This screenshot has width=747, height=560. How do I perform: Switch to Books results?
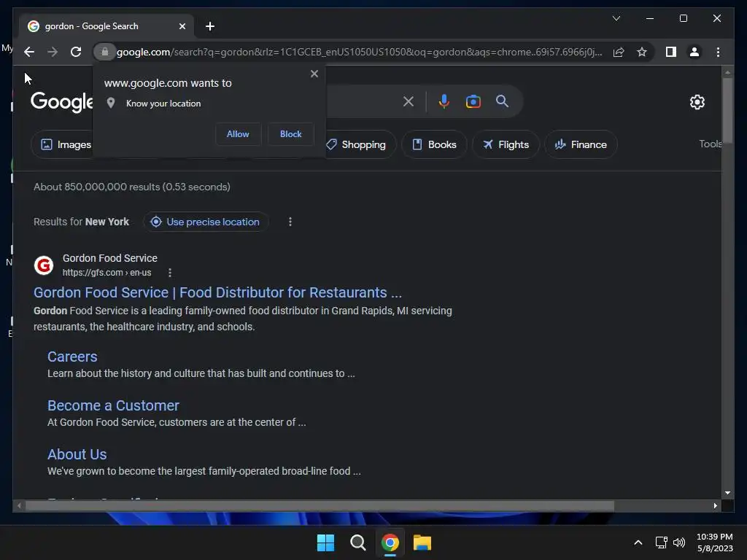434,145
